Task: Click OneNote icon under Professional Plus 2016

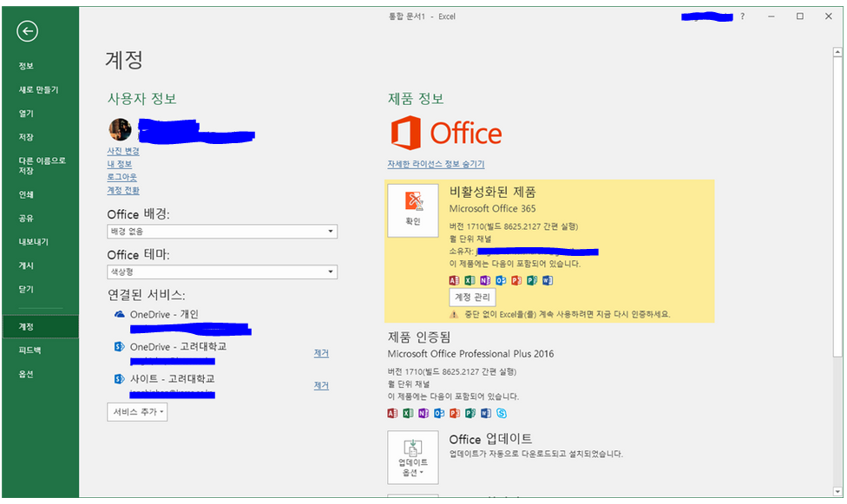Action: pos(423,413)
